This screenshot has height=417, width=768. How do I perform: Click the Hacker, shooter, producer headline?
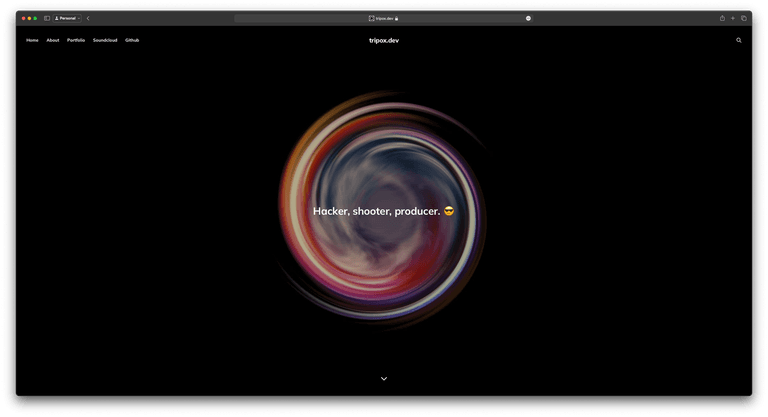pyautogui.click(x=378, y=211)
